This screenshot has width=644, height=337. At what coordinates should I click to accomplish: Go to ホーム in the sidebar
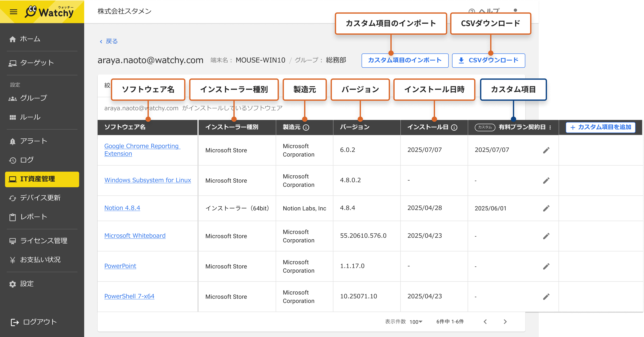[x=24, y=39]
